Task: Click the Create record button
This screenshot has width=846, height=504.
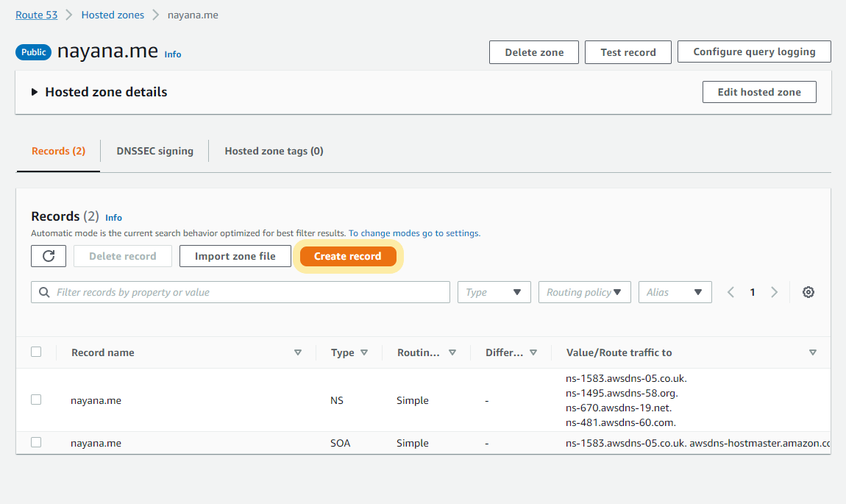Action: (x=348, y=256)
